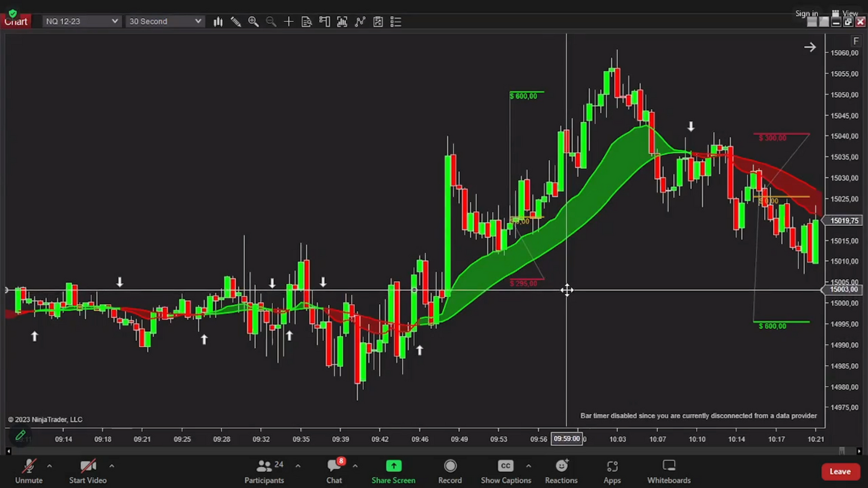Select the lower green $ 600,00 target label

tap(772, 326)
